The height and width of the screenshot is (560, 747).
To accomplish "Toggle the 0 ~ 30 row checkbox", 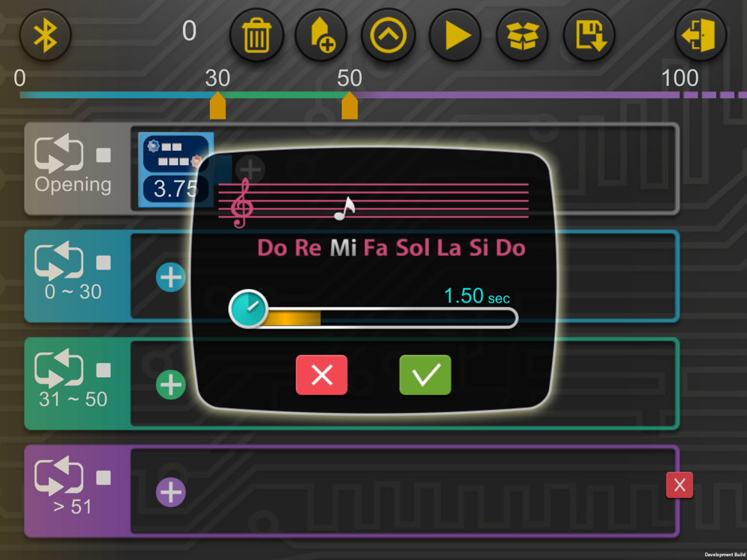I will coord(103,263).
